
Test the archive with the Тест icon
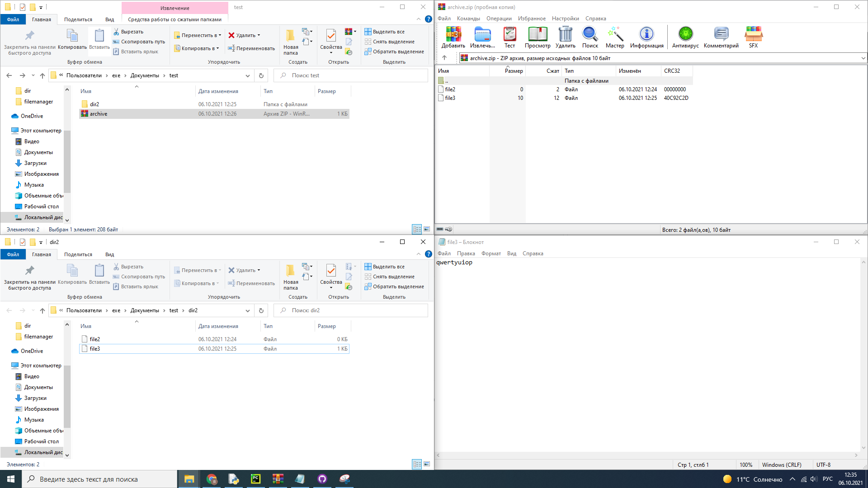point(509,37)
